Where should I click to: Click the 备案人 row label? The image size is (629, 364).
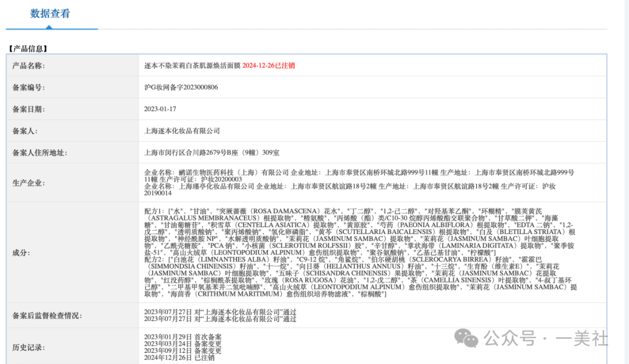tap(24, 131)
